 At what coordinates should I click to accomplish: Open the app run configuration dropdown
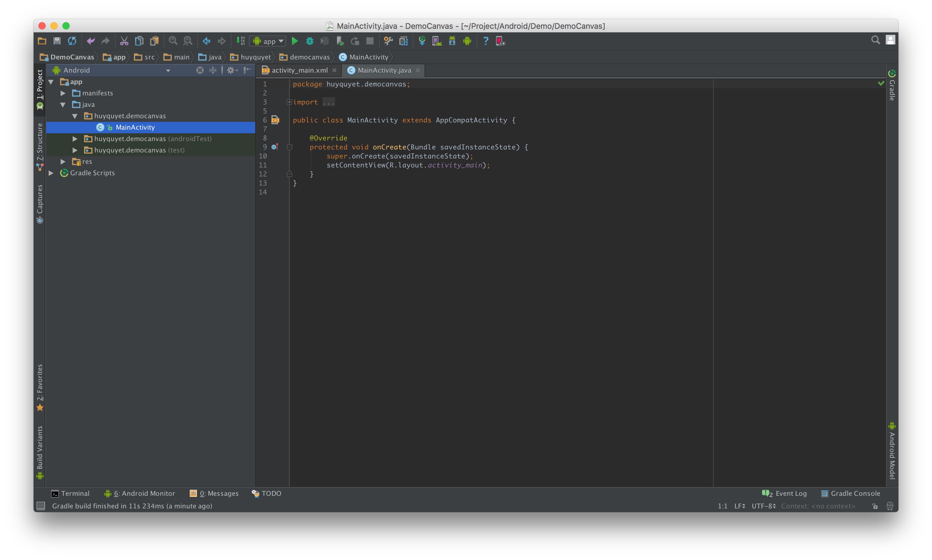(x=268, y=41)
